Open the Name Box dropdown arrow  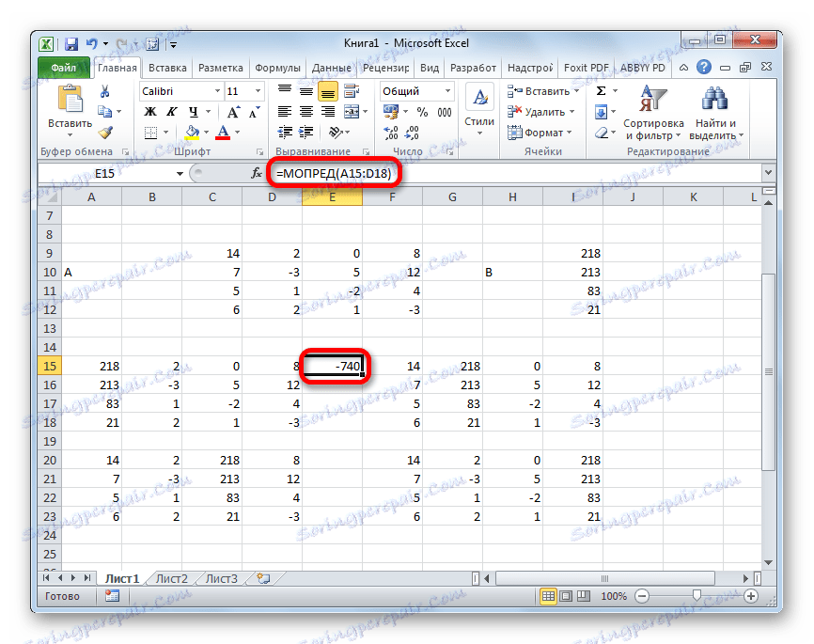tap(180, 174)
